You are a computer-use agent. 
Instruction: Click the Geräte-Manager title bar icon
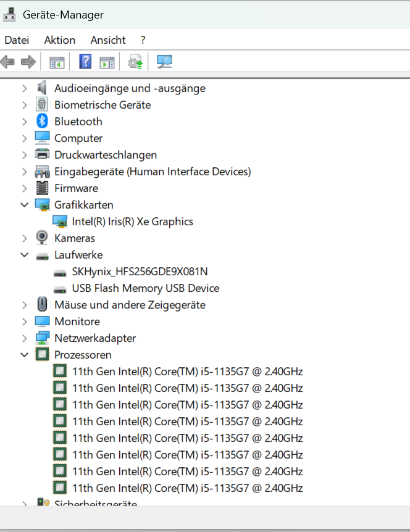[x=9, y=14]
